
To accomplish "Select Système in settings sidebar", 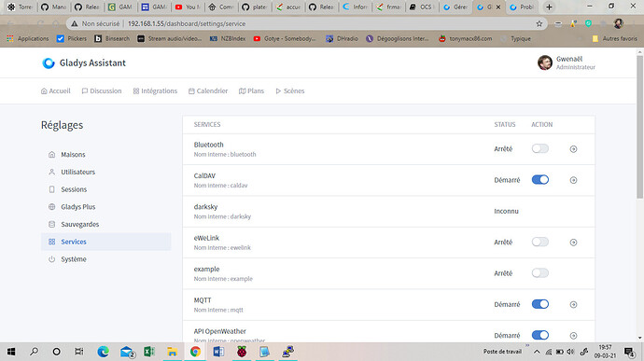I will [106, 259].
